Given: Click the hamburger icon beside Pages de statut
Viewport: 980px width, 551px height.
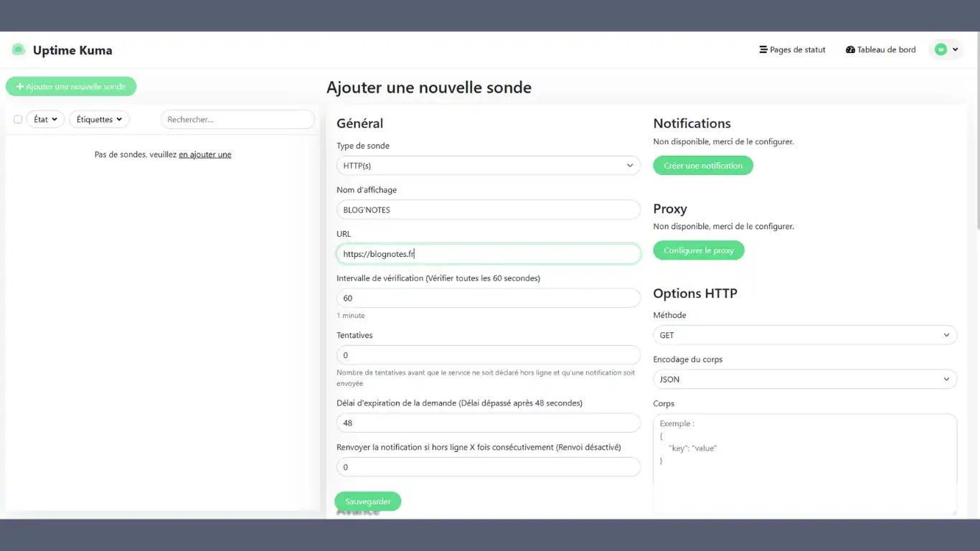Looking at the screenshot, I should tap(762, 50).
